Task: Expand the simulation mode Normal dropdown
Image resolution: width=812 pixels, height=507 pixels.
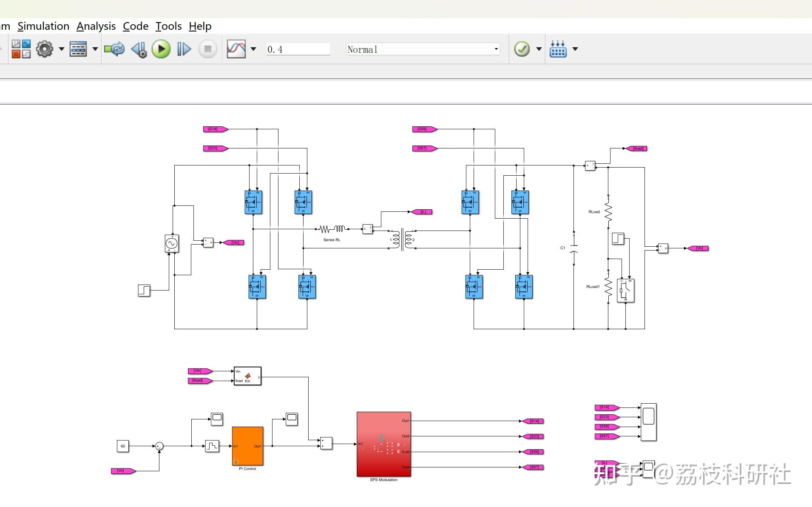Action: tap(423, 49)
